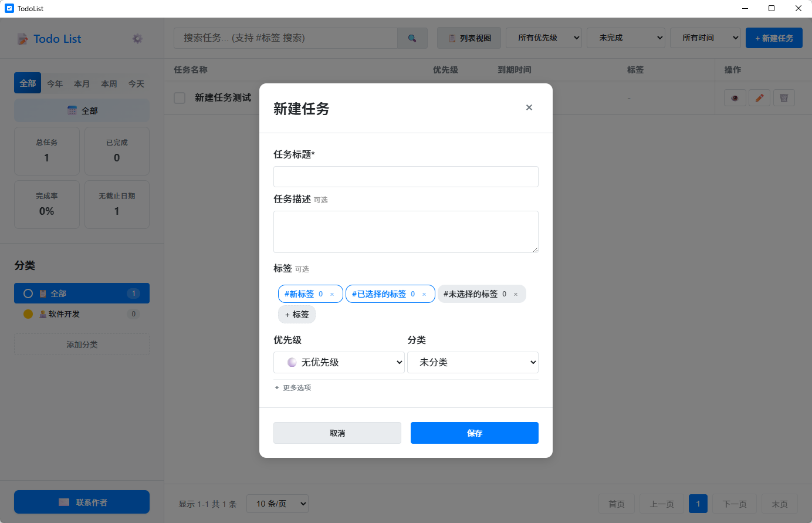
Task: Open the 所有时间 filter dropdown
Action: (705, 38)
